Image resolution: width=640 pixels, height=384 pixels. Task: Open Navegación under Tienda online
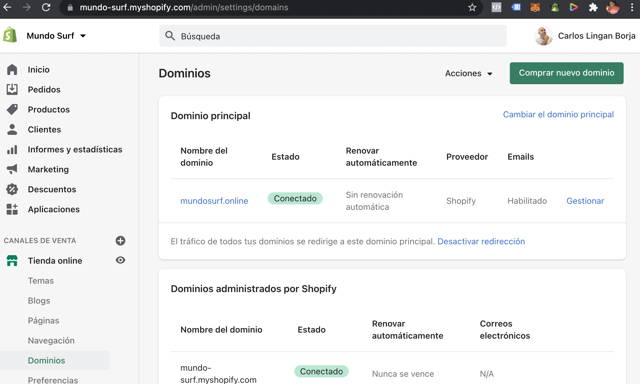coord(51,341)
